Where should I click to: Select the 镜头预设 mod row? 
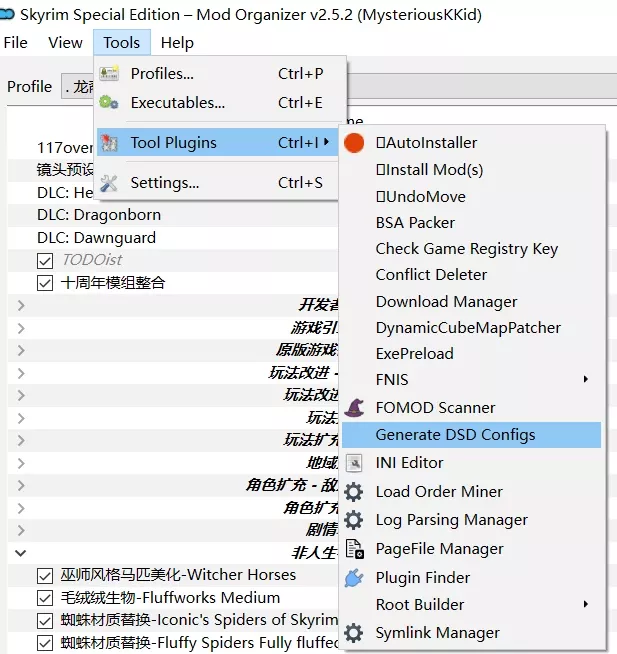50,170
